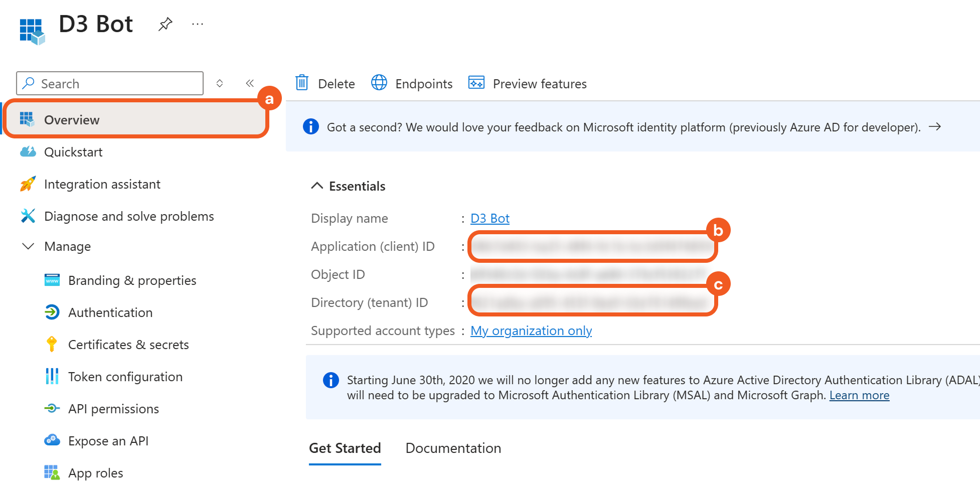Click the Delete trash icon

coord(302,83)
